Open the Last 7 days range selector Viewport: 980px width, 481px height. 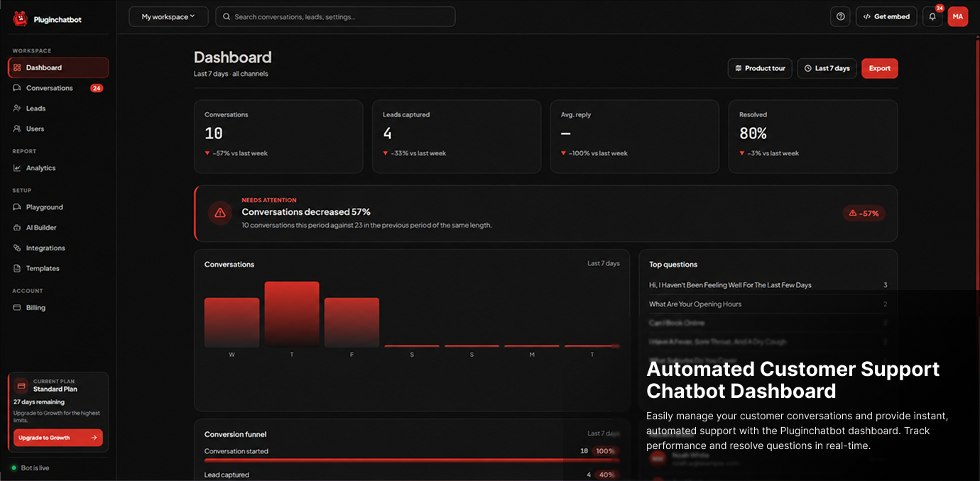(x=827, y=68)
